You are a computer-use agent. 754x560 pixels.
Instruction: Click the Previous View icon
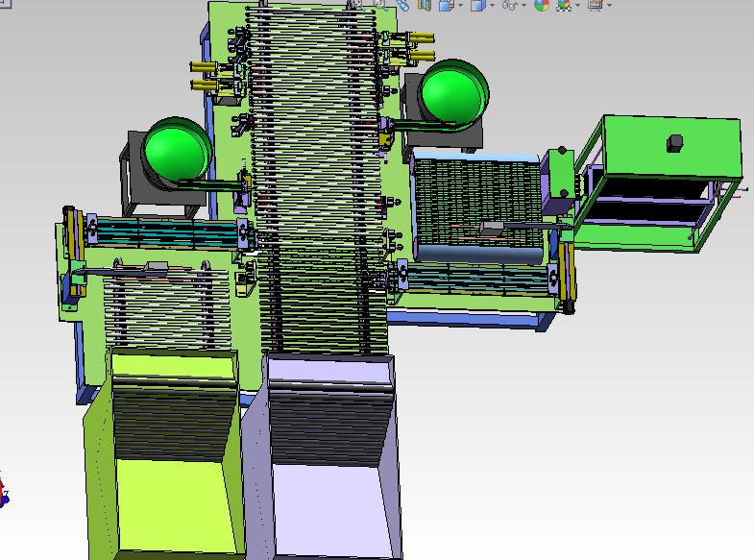[402, 5]
